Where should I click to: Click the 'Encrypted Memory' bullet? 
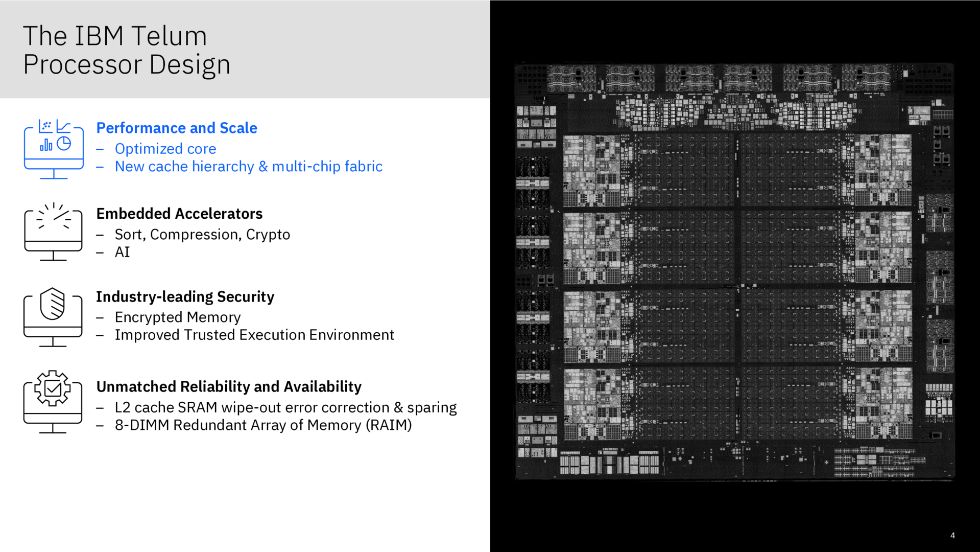pyautogui.click(x=178, y=317)
